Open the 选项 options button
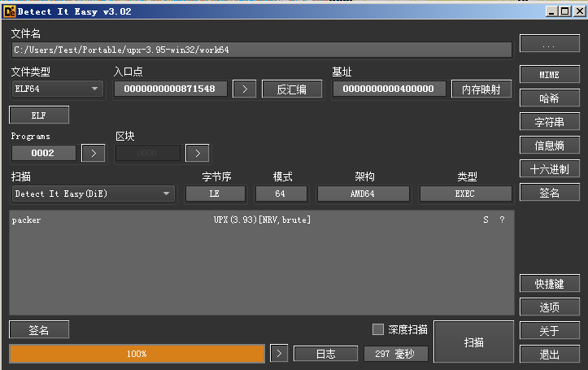The width and height of the screenshot is (588, 370). tap(550, 307)
